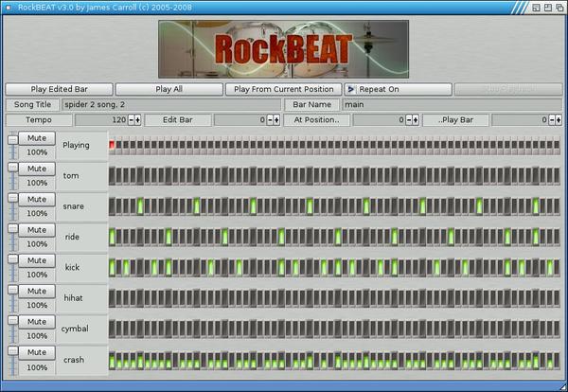The height and width of the screenshot is (392, 568).
Task: Click into the Song Title field
Action: pyautogui.click(x=170, y=104)
